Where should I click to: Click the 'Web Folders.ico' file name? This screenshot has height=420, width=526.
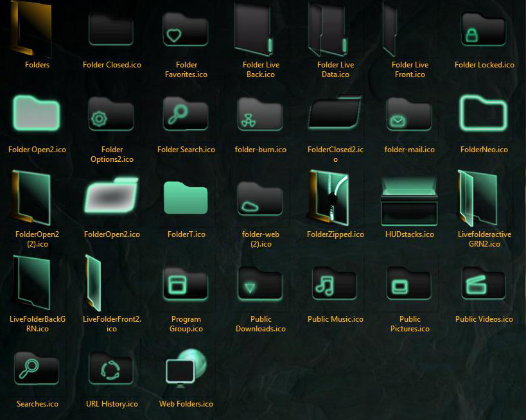click(186, 404)
